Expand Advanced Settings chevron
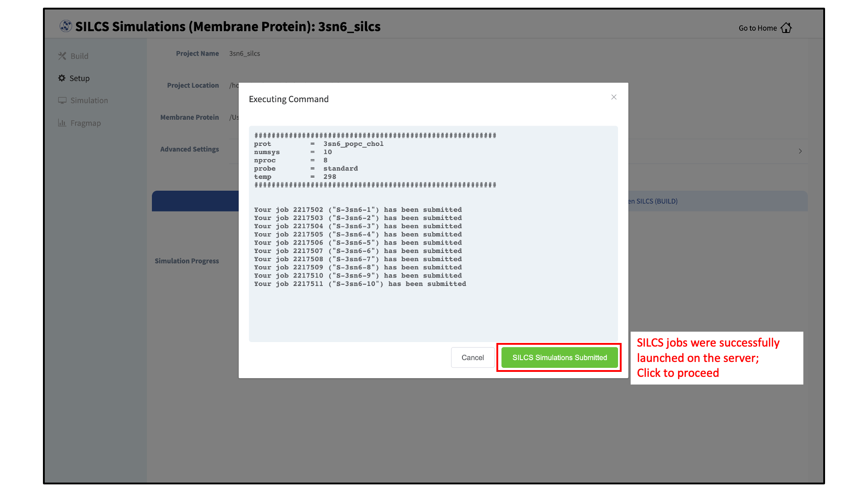Image resolution: width=868 pixels, height=488 pixels. [800, 151]
